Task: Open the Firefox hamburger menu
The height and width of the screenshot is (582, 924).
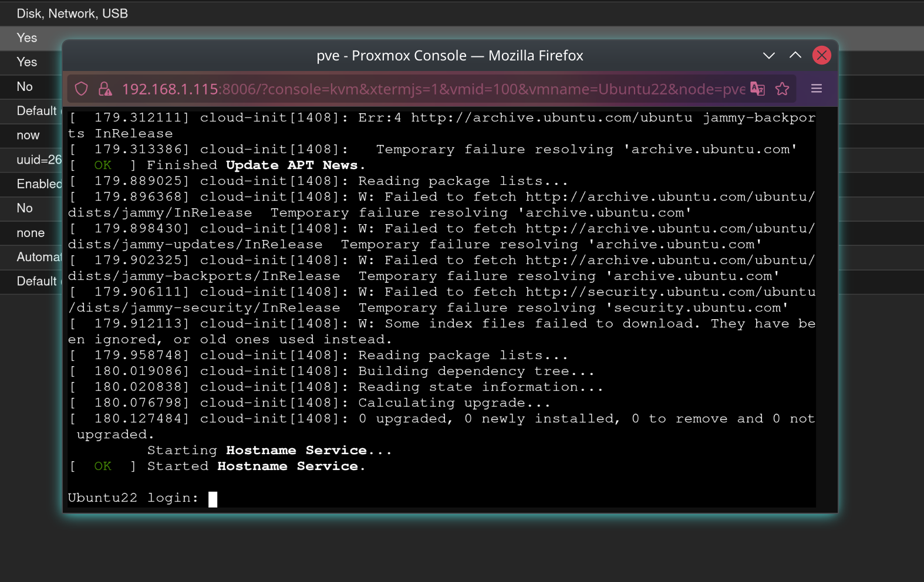Action: (816, 89)
